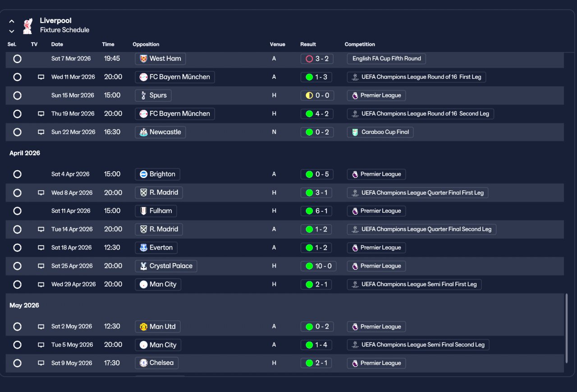Go to next team with down chevron
Viewport: 577px width, 392px height.
[12, 31]
